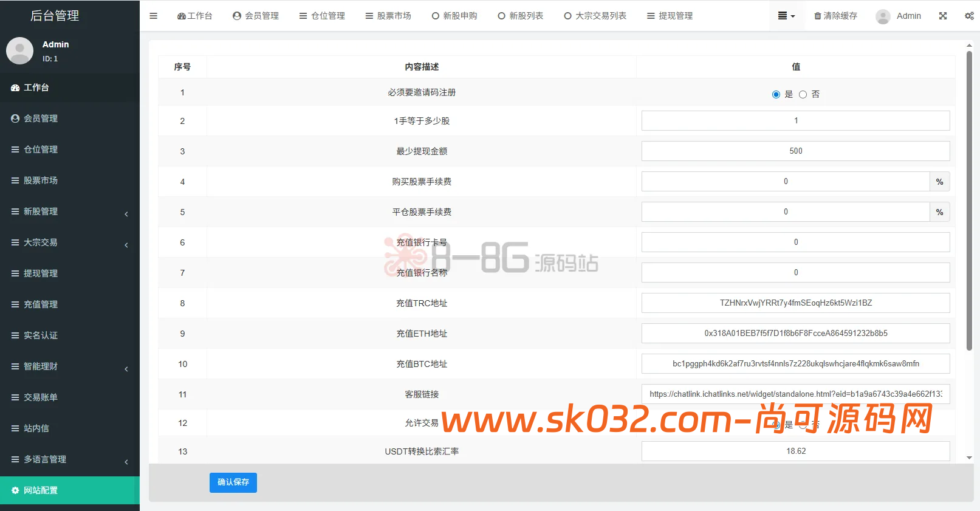Viewport: 980px width, 511px height.
Task: Open the 股票市场 top tab
Action: [x=388, y=16]
